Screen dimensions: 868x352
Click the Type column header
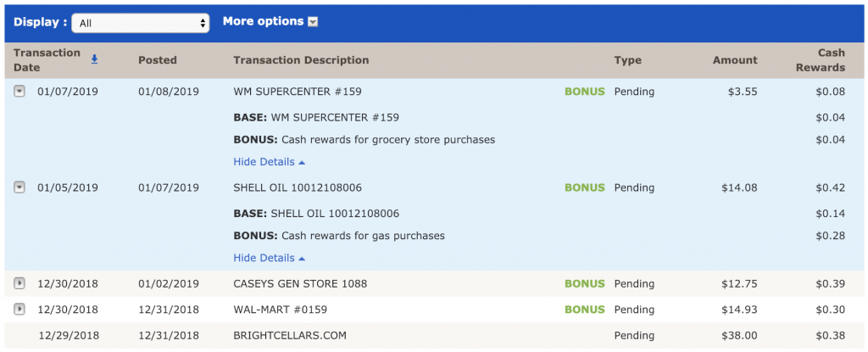tap(628, 60)
